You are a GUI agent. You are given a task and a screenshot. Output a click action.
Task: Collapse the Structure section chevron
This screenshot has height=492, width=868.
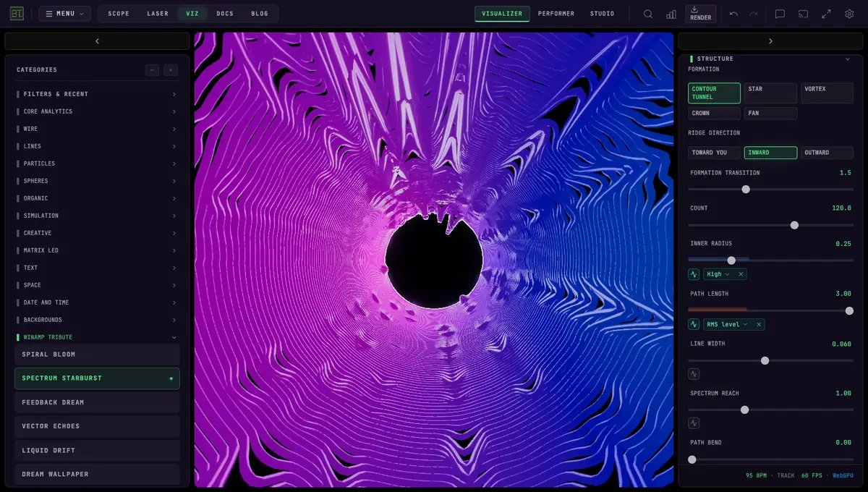pos(848,59)
